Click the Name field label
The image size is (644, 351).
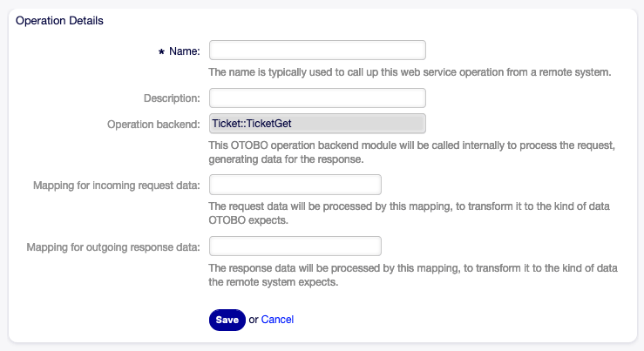[x=184, y=51]
